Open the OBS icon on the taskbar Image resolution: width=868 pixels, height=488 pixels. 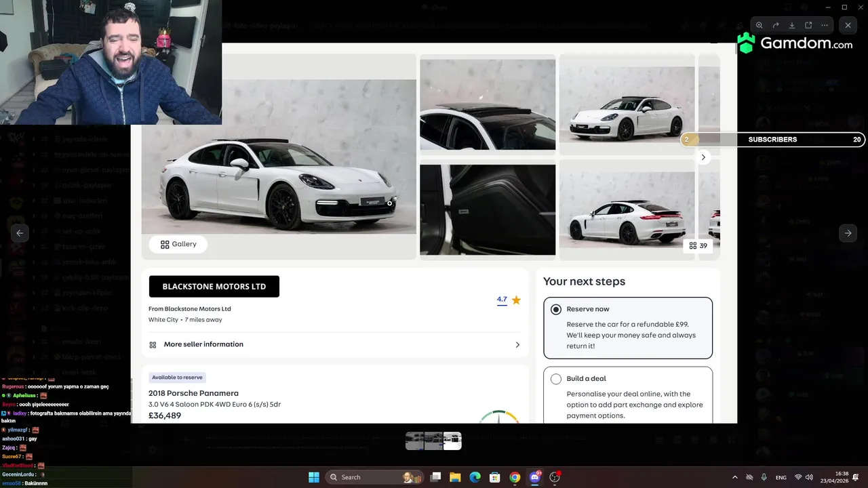(555, 477)
